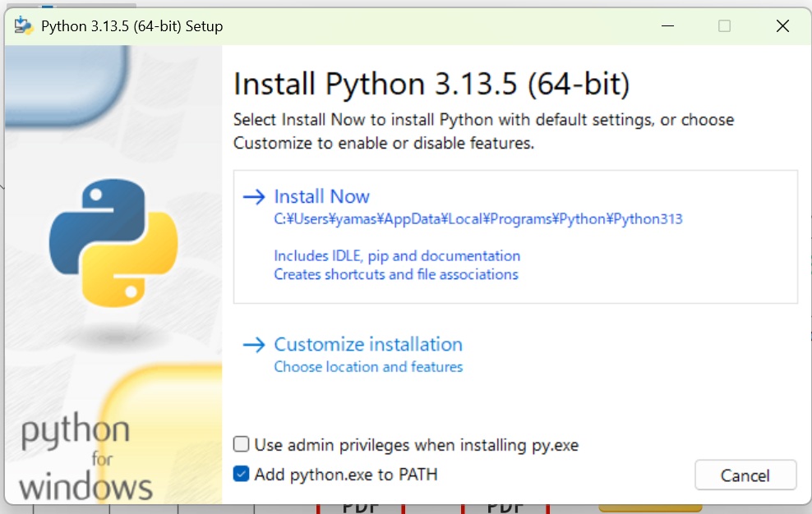Open Customize installation options
812x514 pixels.
point(367,345)
